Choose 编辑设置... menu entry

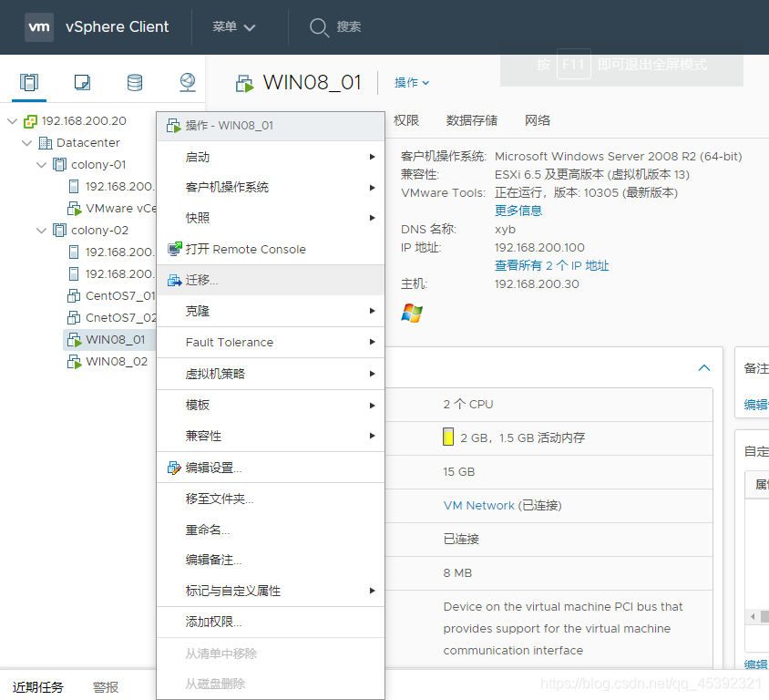pos(271,468)
